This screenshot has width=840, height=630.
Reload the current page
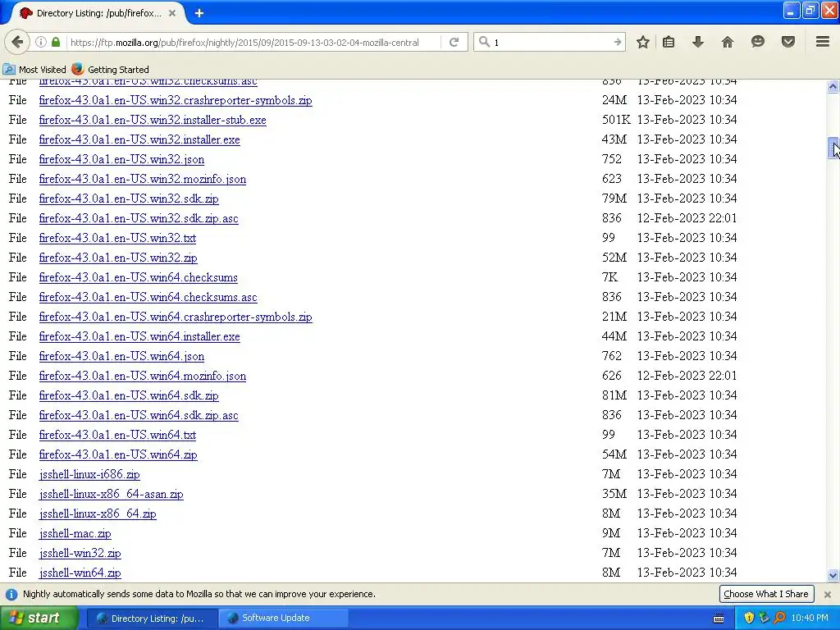pos(454,42)
